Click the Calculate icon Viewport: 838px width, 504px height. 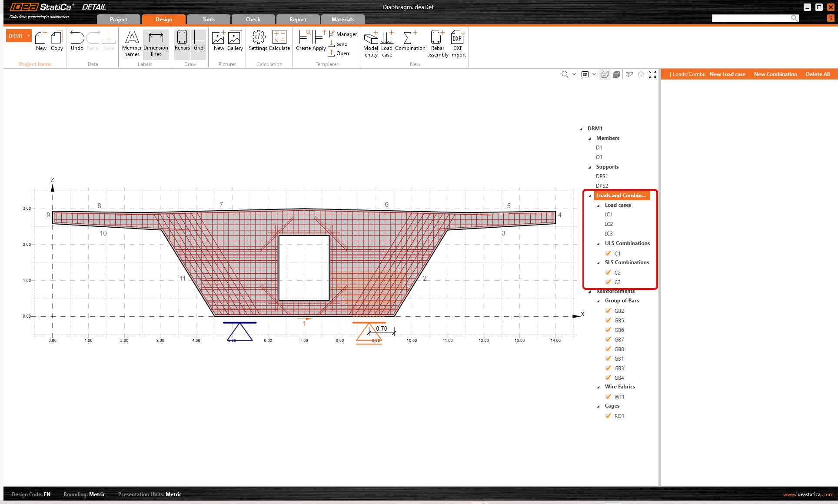pos(279,41)
